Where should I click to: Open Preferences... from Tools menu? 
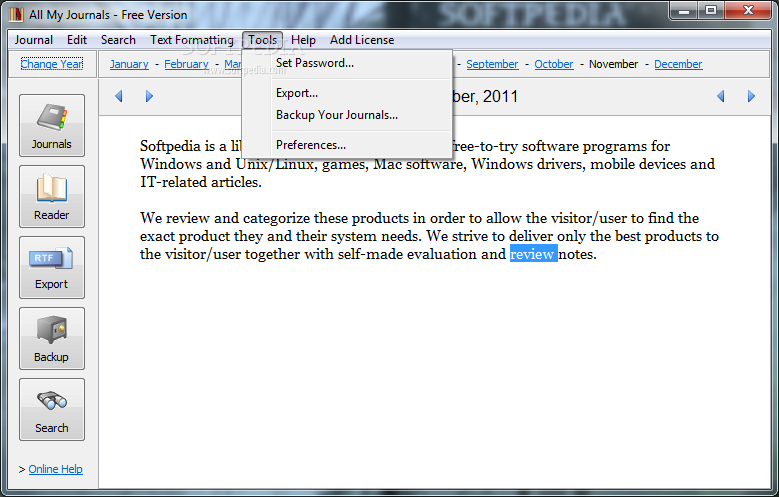[x=348, y=145]
